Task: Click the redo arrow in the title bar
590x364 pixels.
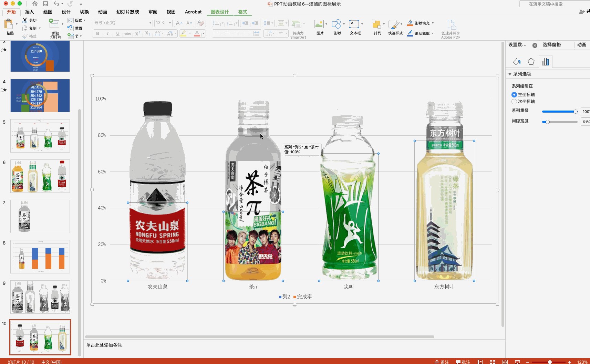Action: point(70,4)
